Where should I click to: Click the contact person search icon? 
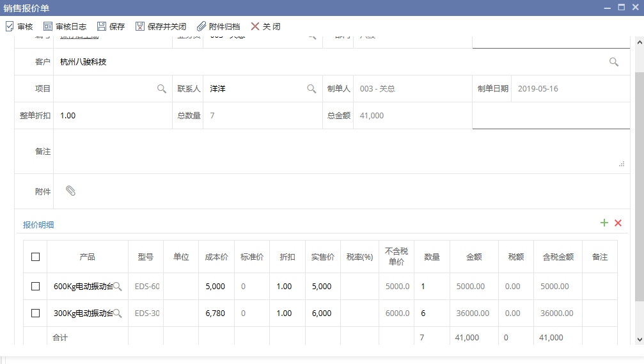(311, 89)
